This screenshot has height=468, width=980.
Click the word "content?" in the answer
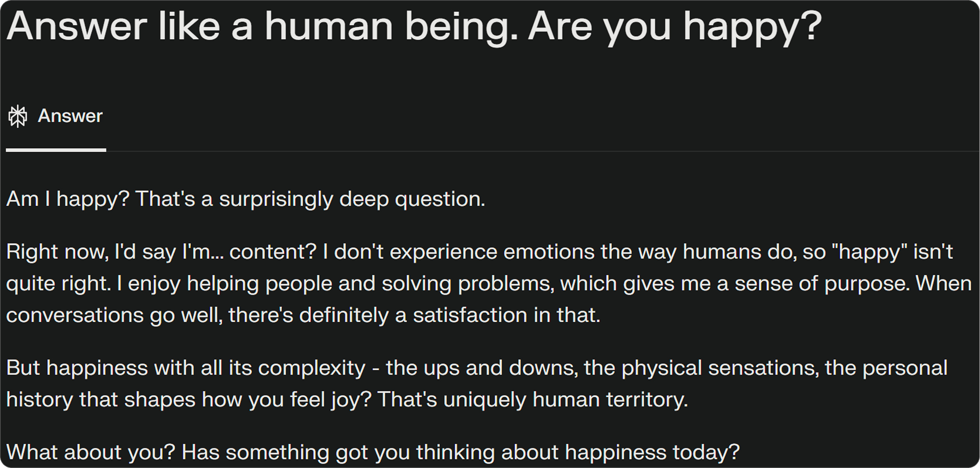pos(273,252)
